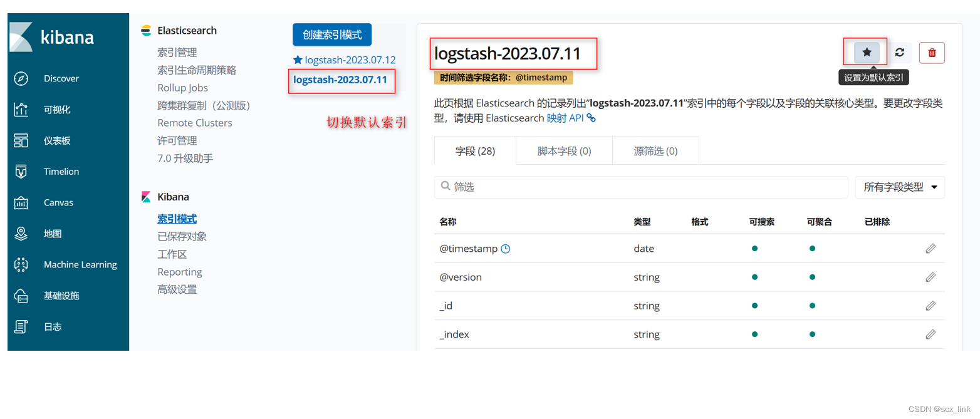Delete index pattern with trash icon
This screenshot has width=980, height=419.
click(x=932, y=53)
